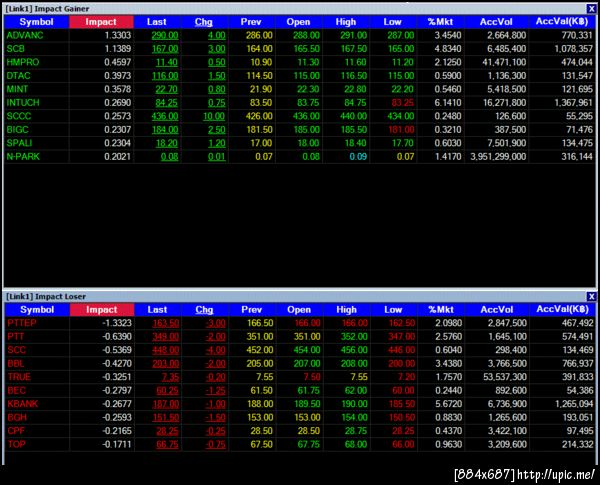Click Open header in Loser table
Screen dimensions: 600x485
click(299, 310)
